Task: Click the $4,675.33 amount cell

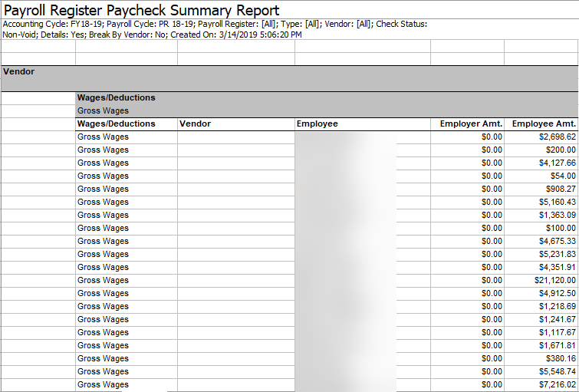Action: pyautogui.click(x=557, y=241)
